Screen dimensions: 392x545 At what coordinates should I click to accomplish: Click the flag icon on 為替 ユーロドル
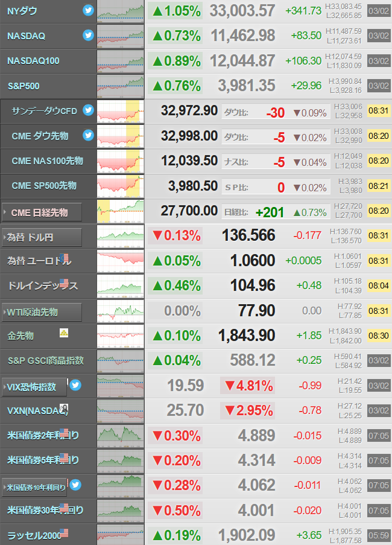coord(64,258)
